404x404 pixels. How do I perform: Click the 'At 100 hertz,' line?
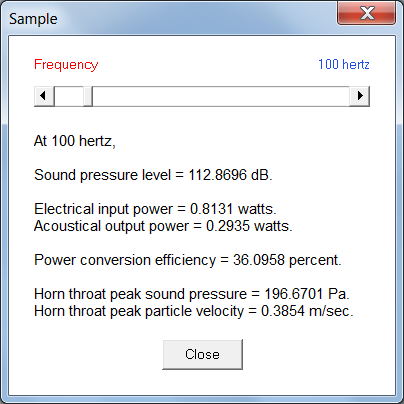(75, 141)
